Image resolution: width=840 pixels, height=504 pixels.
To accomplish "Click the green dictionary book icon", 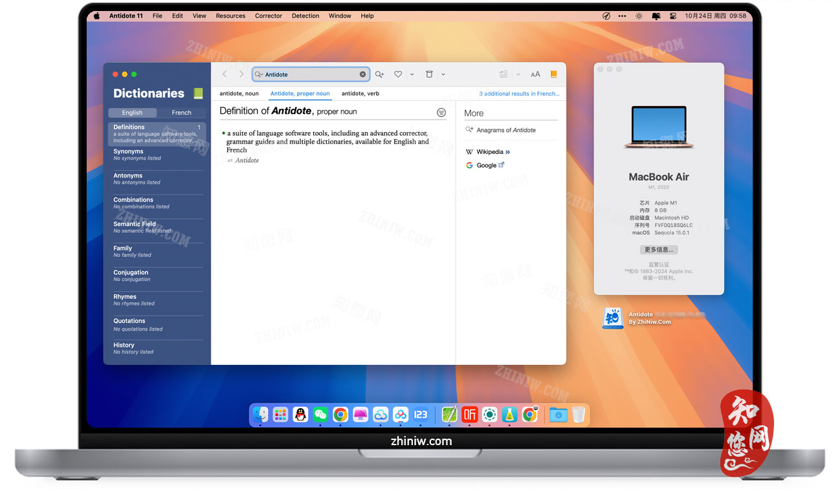I will [198, 93].
